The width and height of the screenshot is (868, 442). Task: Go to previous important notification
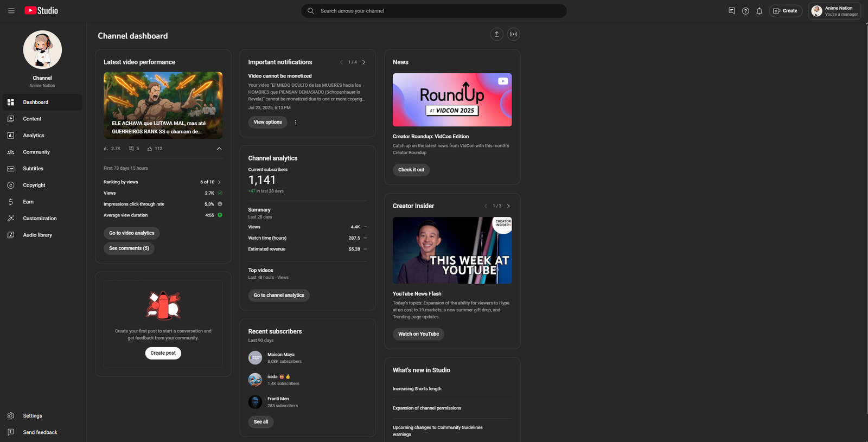[341, 62]
